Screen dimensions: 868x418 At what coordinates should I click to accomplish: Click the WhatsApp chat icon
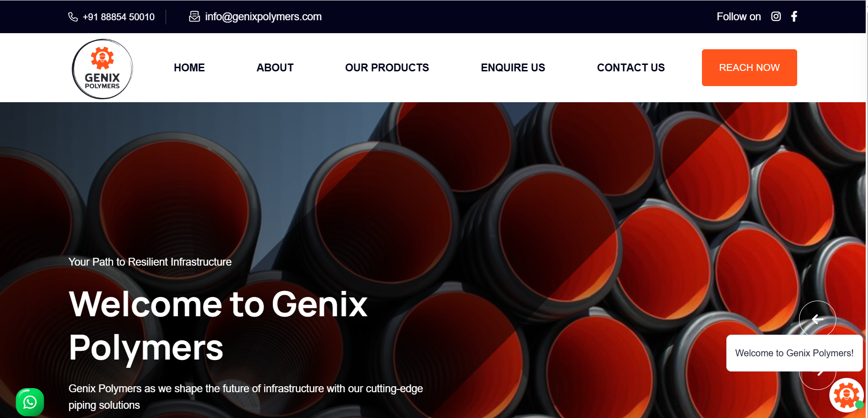[30, 402]
